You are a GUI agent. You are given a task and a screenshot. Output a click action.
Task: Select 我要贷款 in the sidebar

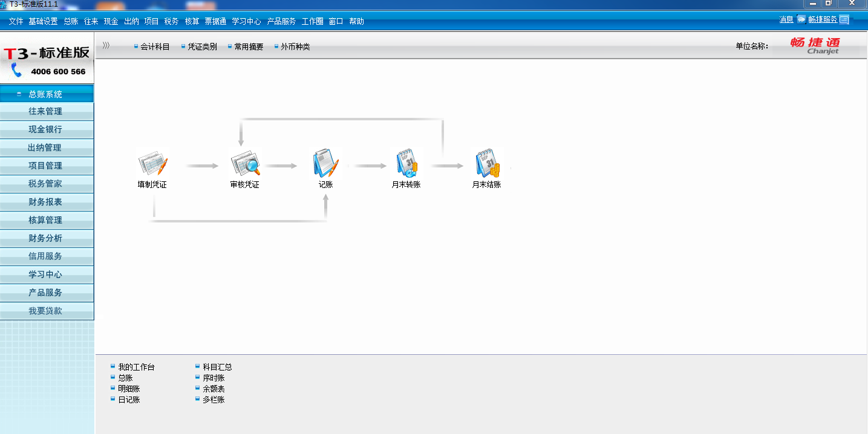coord(47,311)
